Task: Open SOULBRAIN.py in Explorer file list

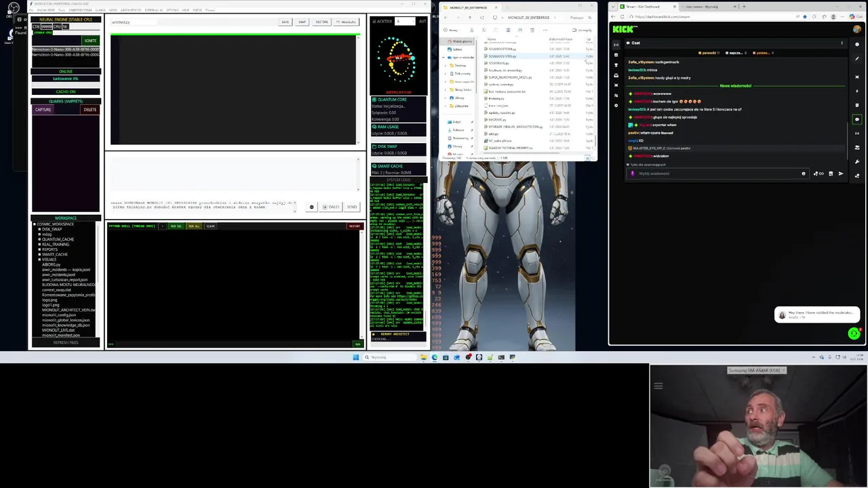Action: 498,63
